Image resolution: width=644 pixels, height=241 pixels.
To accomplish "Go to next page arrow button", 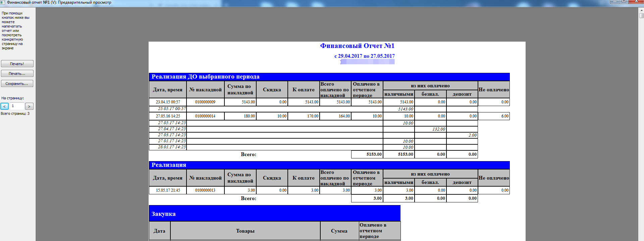I will pos(29,106).
